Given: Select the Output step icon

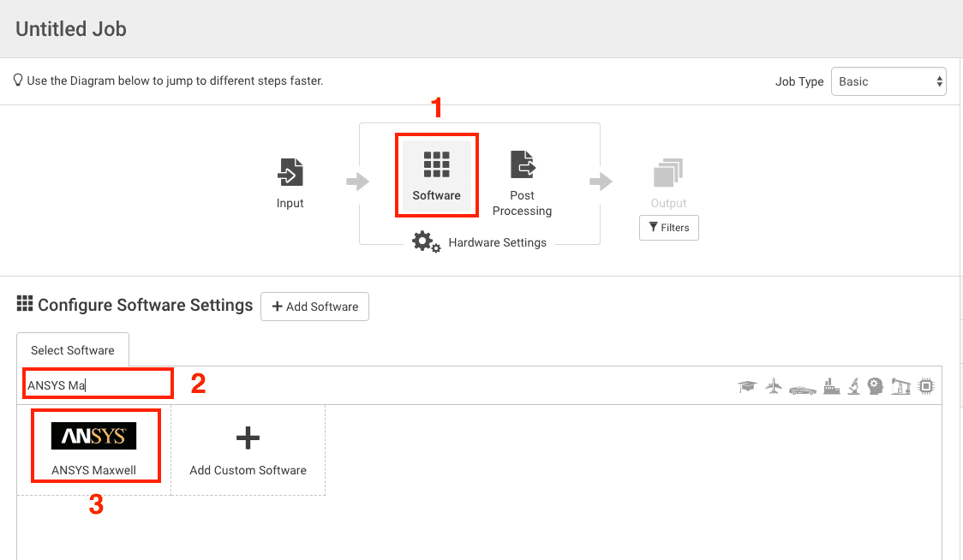Looking at the screenshot, I should point(668,173).
